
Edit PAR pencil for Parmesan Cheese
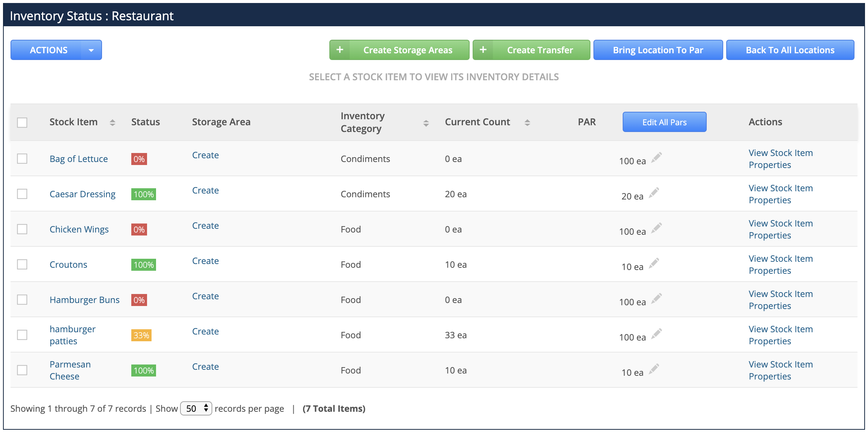[x=654, y=369]
